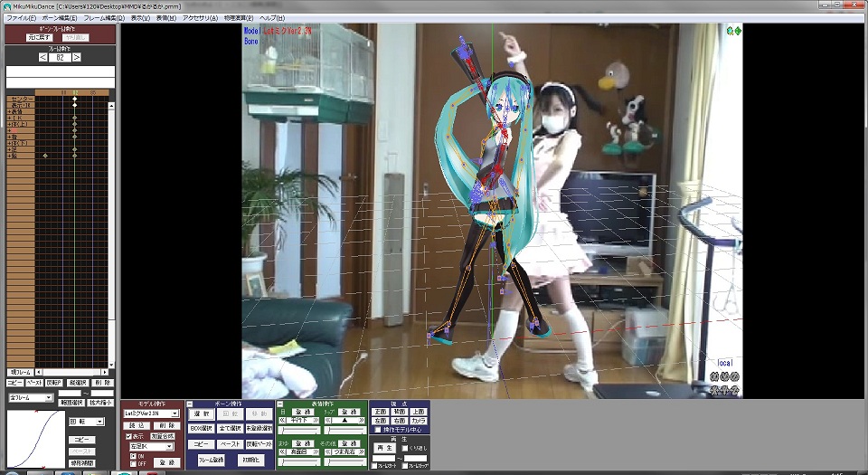Open the ボーン編集(E) menu
Screen dimensions: 868x475
(60, 18)
